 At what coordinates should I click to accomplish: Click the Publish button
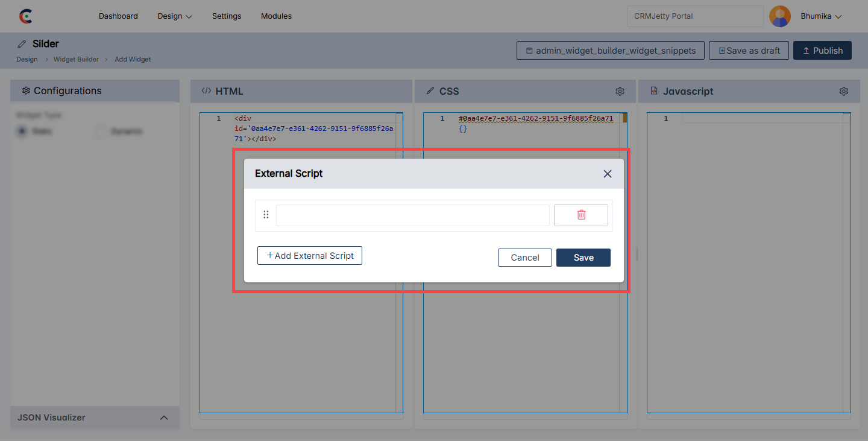(822, 51)
